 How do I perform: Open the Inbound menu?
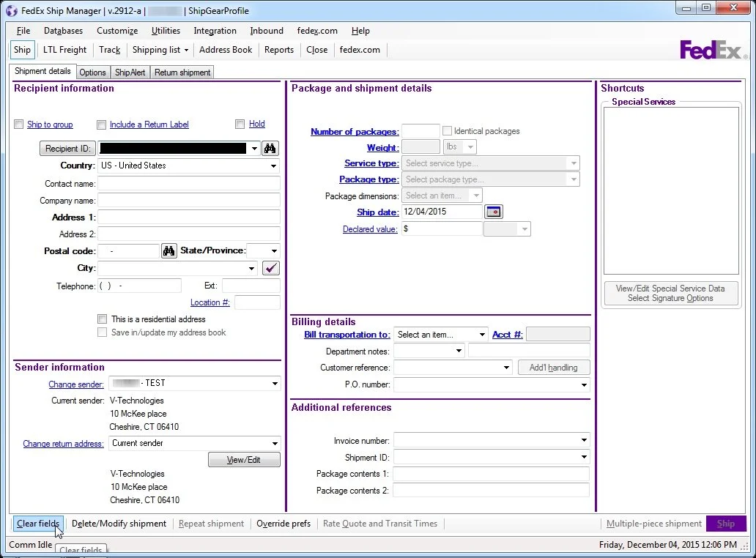tap(267, 31)
